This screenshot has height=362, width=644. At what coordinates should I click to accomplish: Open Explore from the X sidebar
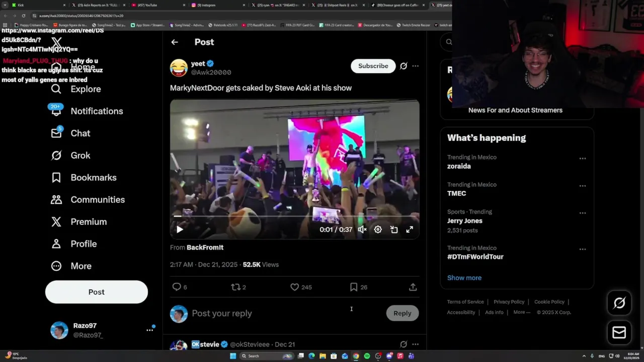click(x=76, y=89)
